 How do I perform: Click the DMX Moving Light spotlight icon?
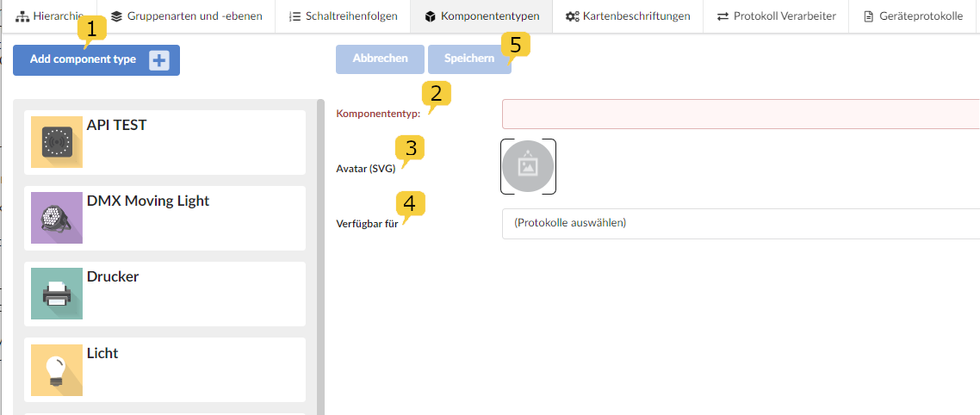[x=57, y=218]
